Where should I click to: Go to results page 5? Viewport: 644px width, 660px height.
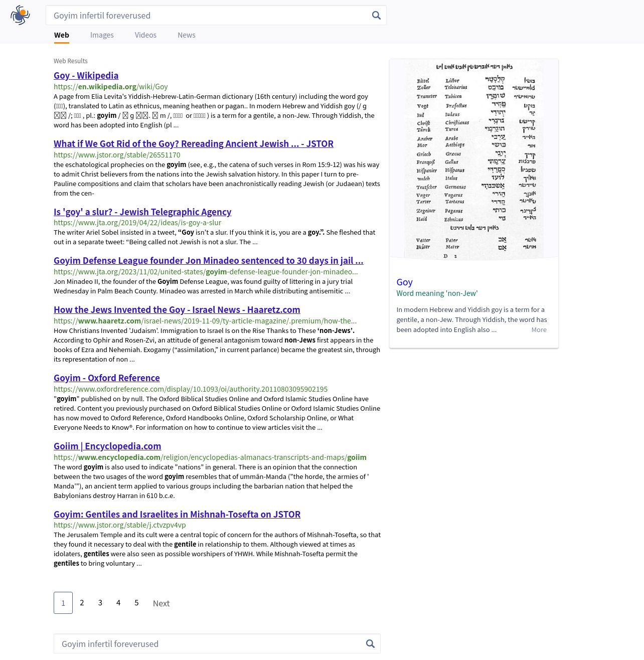coord(136,603)
